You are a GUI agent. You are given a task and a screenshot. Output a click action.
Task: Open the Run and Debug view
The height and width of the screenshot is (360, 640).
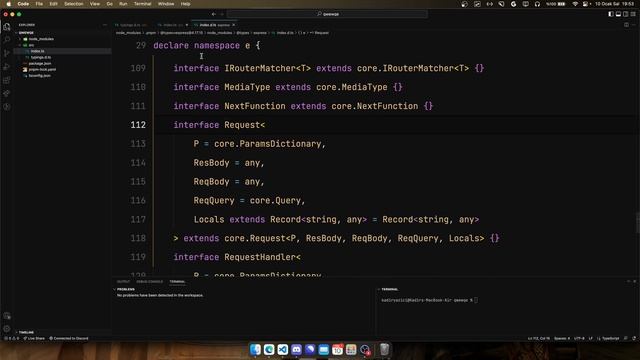point(7,67)
